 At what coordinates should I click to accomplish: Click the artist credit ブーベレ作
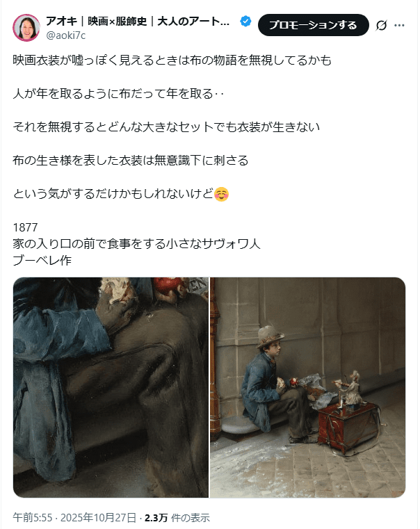[x=42, y=260]
